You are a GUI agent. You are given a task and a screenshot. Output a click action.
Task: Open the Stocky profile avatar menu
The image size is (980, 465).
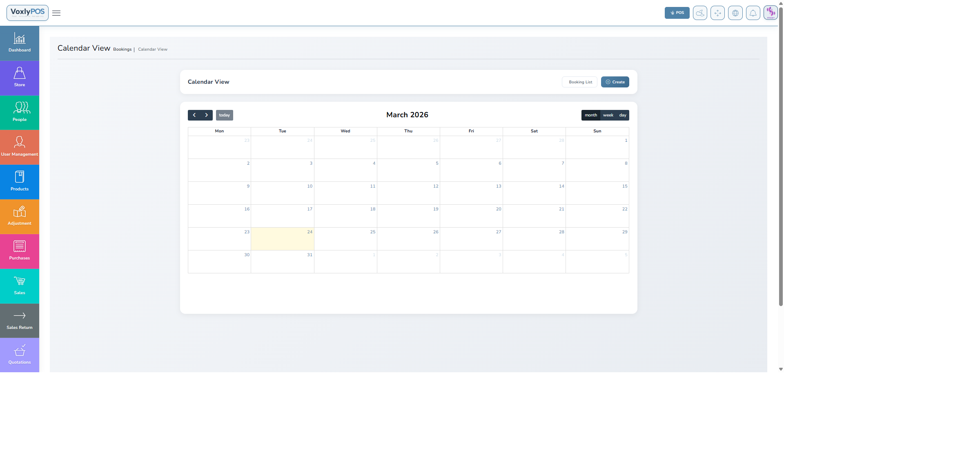point(771,13)
